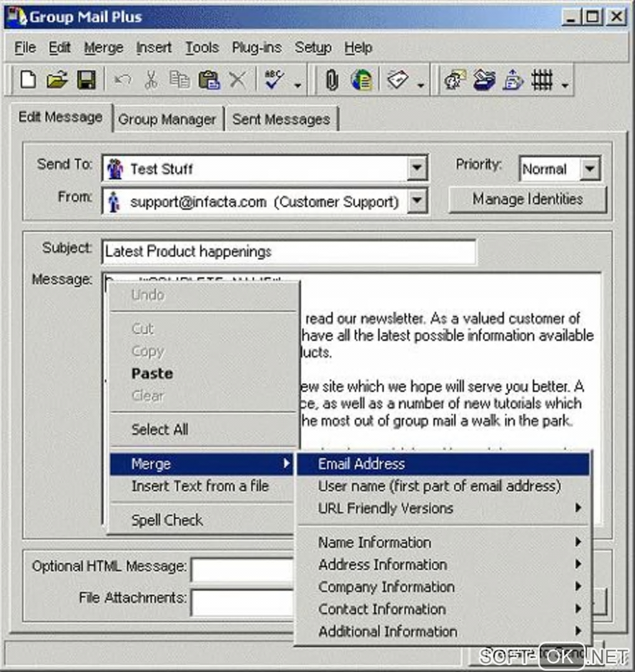
Task: Click the New message toolbar icon
Action: [28, 80]
